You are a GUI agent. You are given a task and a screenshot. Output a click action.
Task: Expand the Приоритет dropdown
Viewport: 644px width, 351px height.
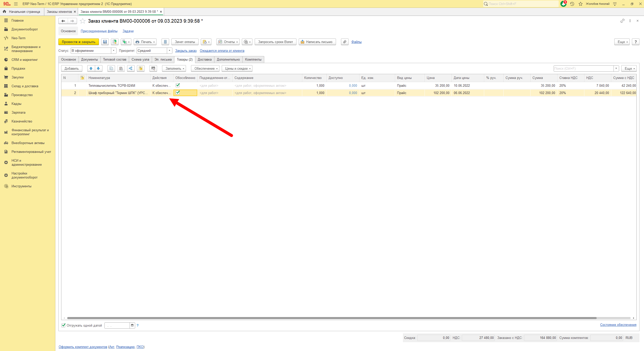point(169,51)
